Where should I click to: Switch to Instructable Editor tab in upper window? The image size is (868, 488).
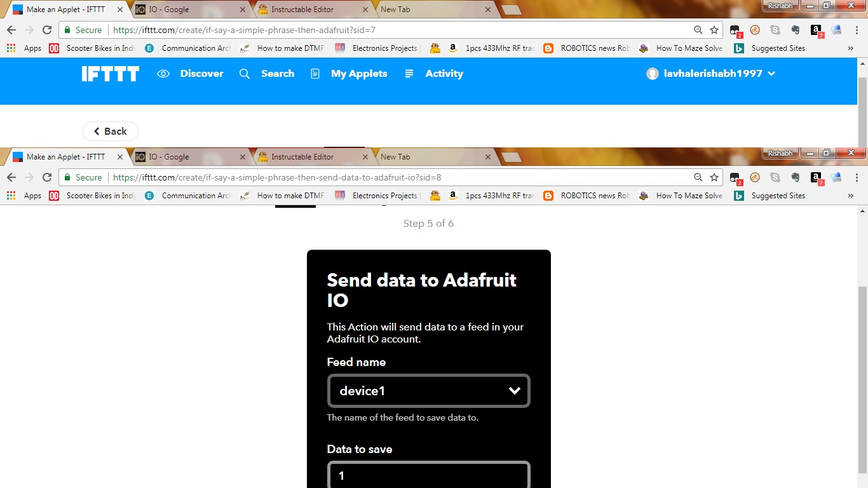click(313, 10)
